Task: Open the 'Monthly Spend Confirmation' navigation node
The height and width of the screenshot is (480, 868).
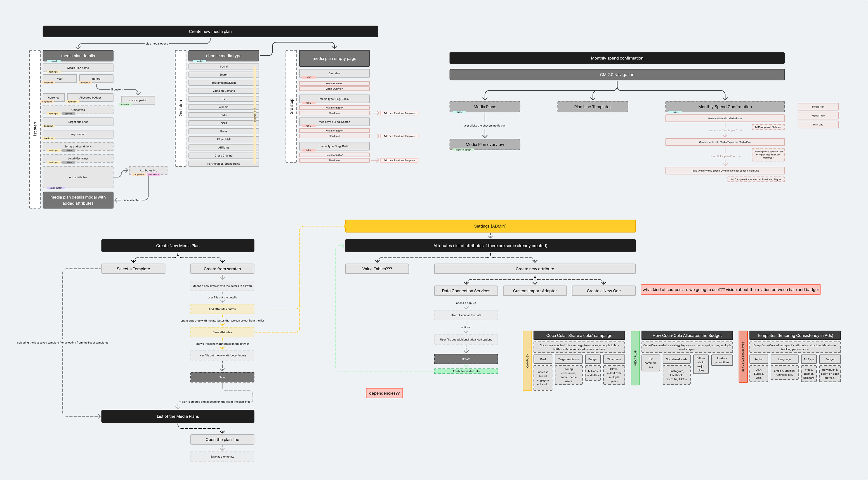Action: (x=725, y=107)
